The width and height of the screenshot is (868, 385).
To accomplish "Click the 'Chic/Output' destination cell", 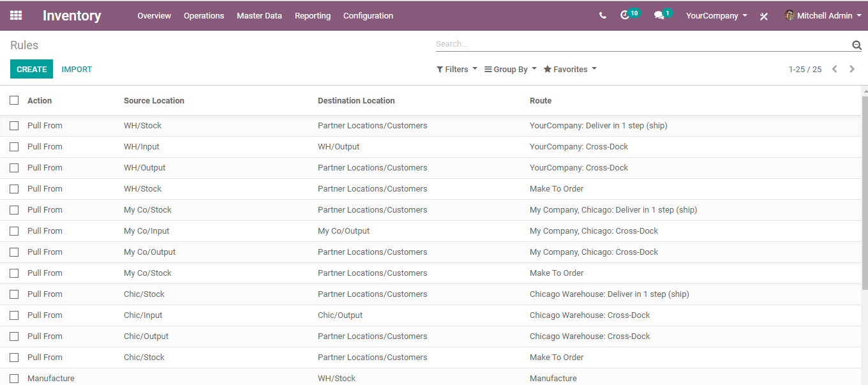I will tap(340, 315).
